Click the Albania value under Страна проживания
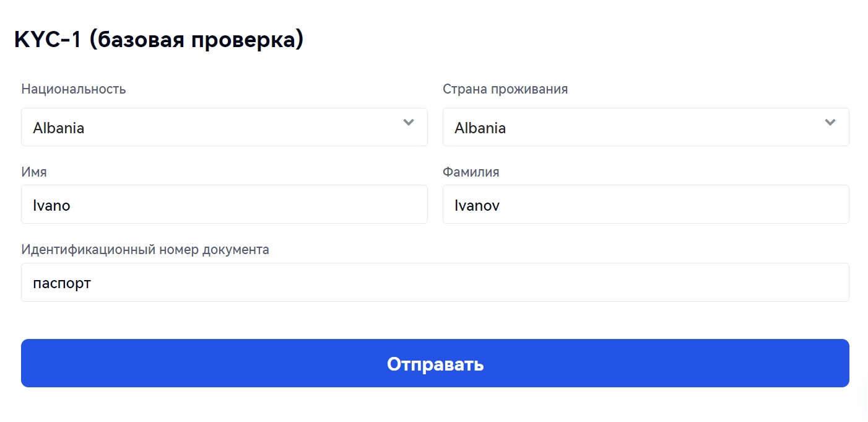 click(480, 128)
